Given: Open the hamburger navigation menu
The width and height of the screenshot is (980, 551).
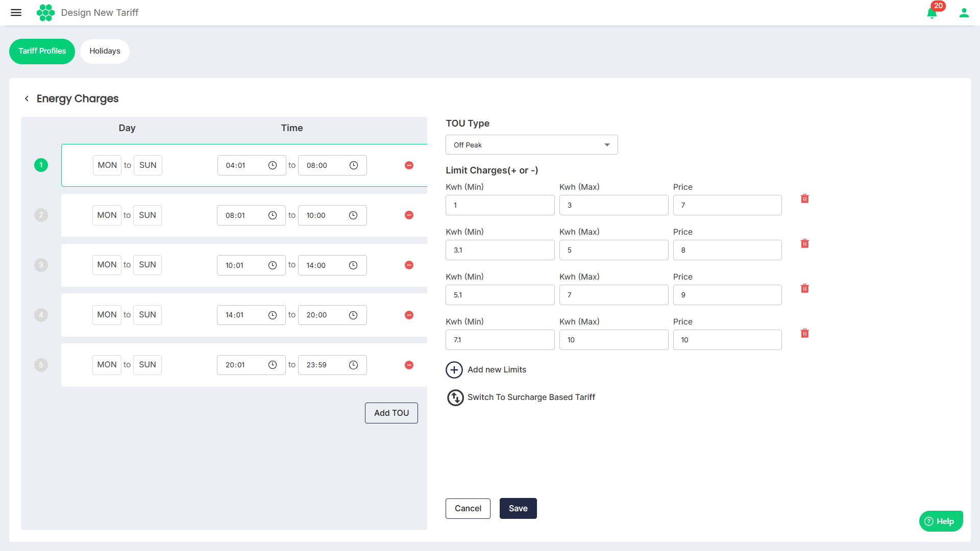Looking at the screenshot, I should [16, 12].
